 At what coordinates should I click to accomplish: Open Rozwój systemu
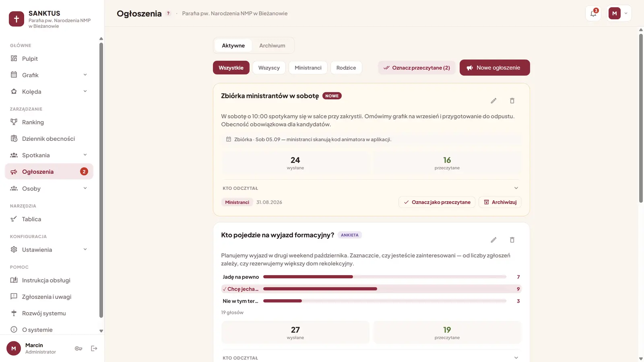click(49, 313)
